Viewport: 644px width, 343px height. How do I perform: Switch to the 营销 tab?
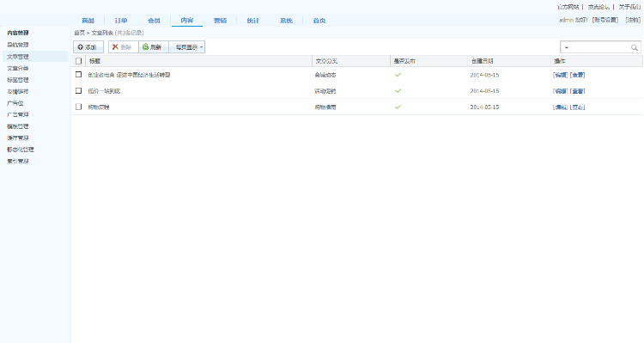[x=220, y=21]
